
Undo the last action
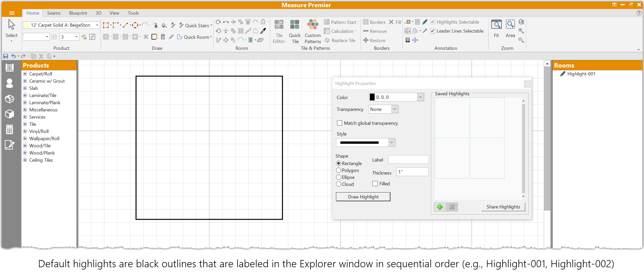[x=14, y=56]
